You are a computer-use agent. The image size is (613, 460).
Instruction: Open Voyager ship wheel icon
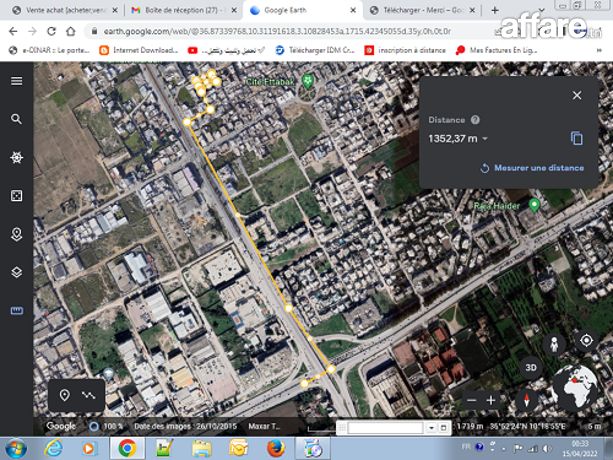(16, 158)
